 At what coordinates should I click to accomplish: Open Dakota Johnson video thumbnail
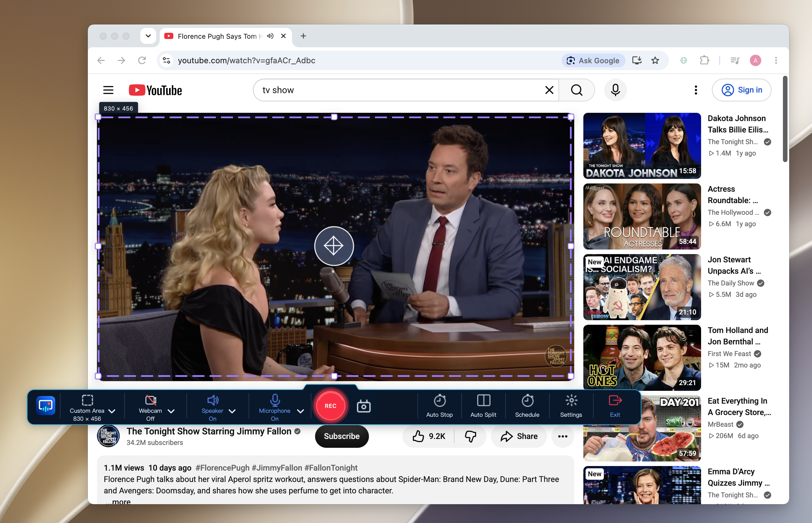pos(642,146)
